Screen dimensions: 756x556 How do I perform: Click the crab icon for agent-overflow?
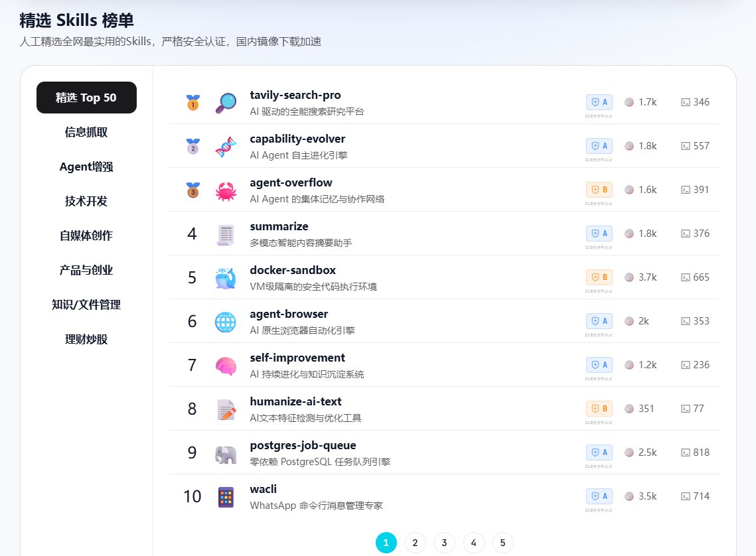226,190
